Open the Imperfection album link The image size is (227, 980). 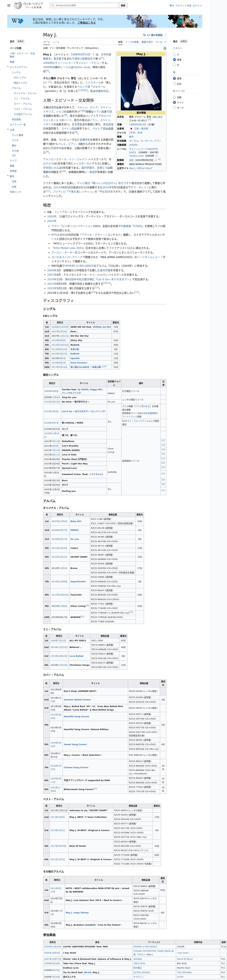coord(78,581)
